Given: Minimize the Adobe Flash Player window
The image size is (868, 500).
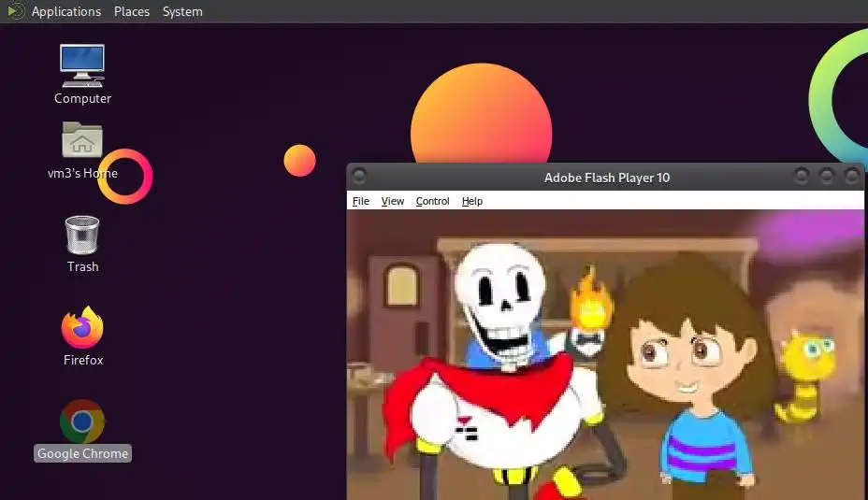Looking at the screenshot, I should coord(801,177).
